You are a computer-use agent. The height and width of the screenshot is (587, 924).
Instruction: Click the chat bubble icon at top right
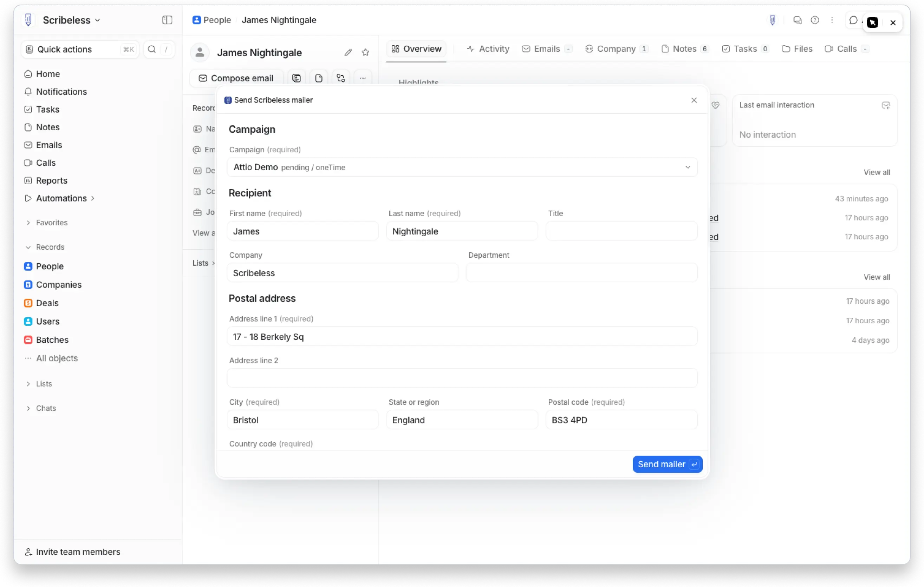click(x=853, y=20)
